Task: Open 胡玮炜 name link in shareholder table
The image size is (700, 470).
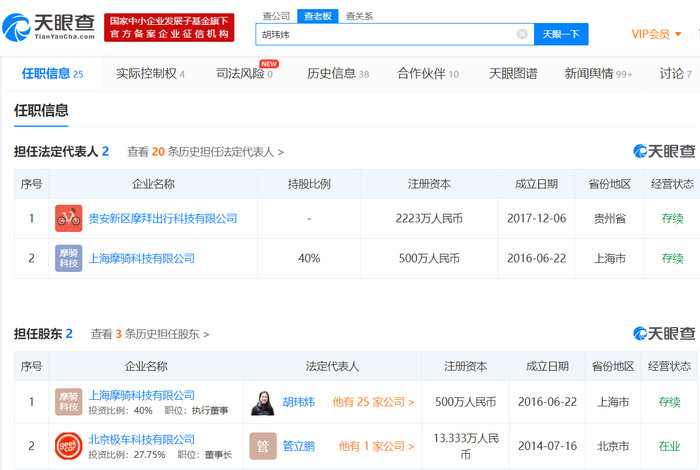Action: pos(299,402)
